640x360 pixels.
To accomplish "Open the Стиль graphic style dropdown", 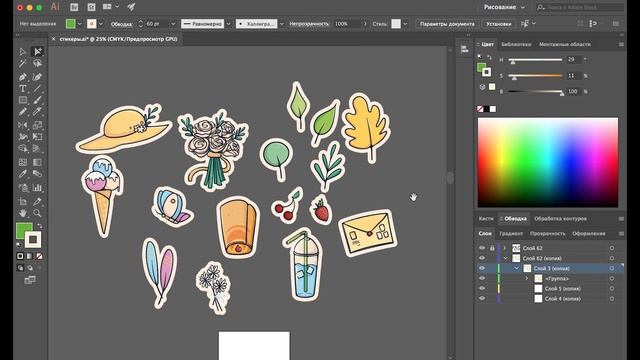I will pos(405,24).
